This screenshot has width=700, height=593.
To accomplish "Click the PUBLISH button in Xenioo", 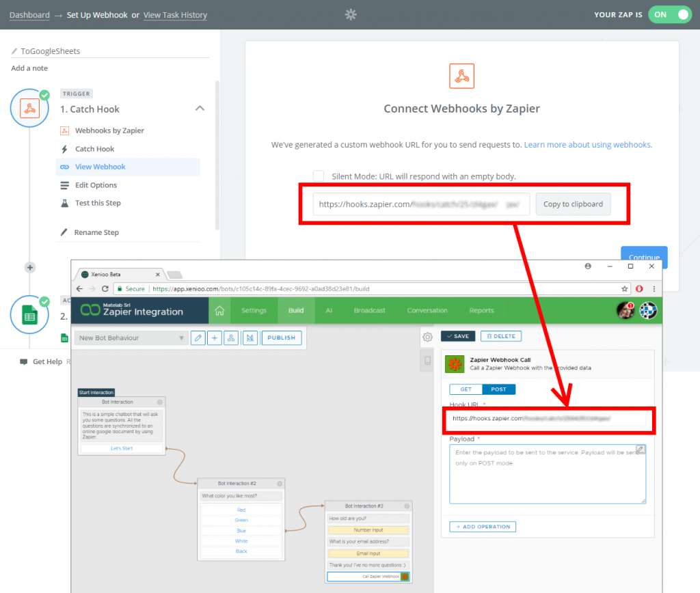I will click(x=281, y=337).
